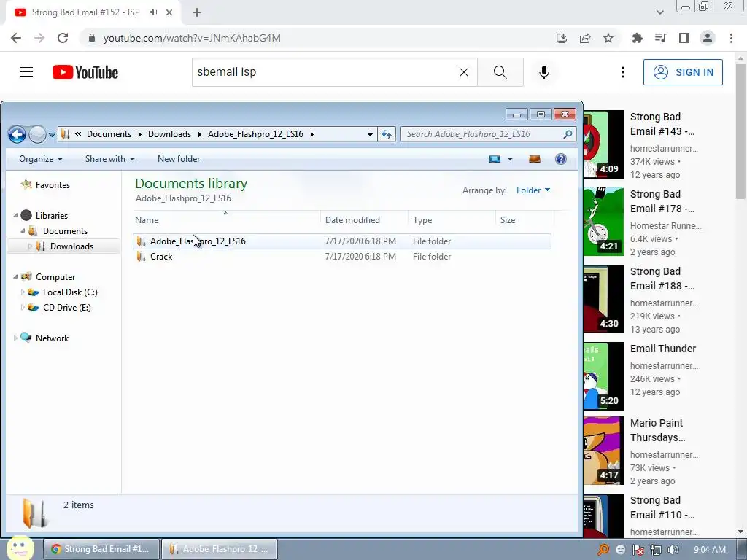This screenshot has height=560, width=747.
Task: Select Documents in navigation pane
Action: coord(65,231)
